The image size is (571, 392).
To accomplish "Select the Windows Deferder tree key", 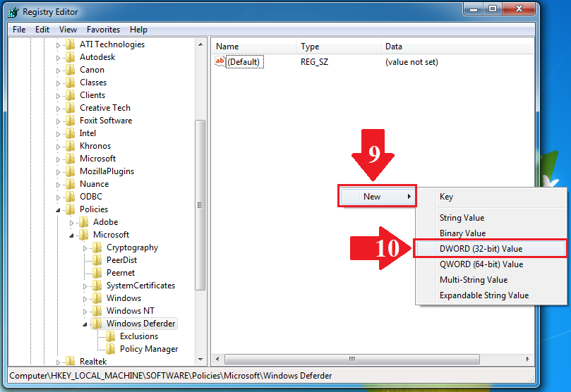I will (140, 324).
